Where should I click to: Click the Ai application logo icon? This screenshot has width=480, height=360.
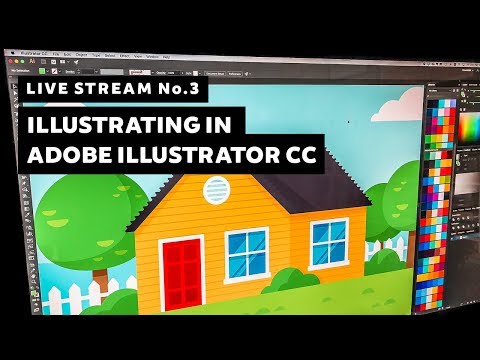click(32, 61)
